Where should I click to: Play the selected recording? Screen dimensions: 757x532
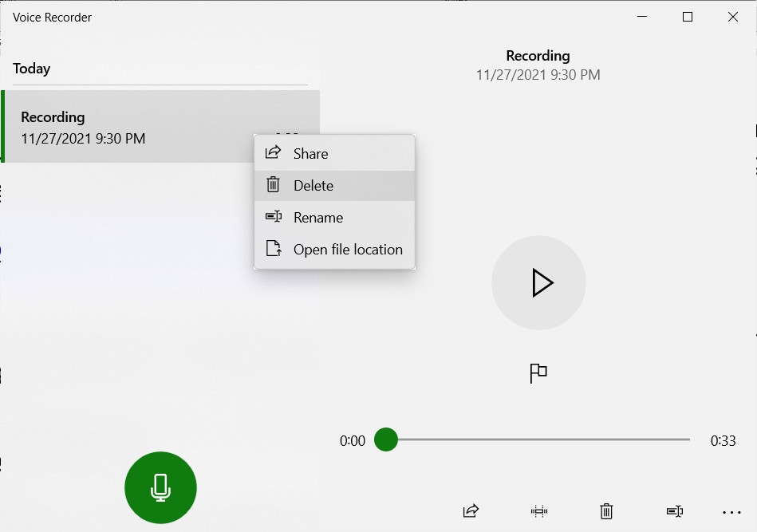(538, 283)
